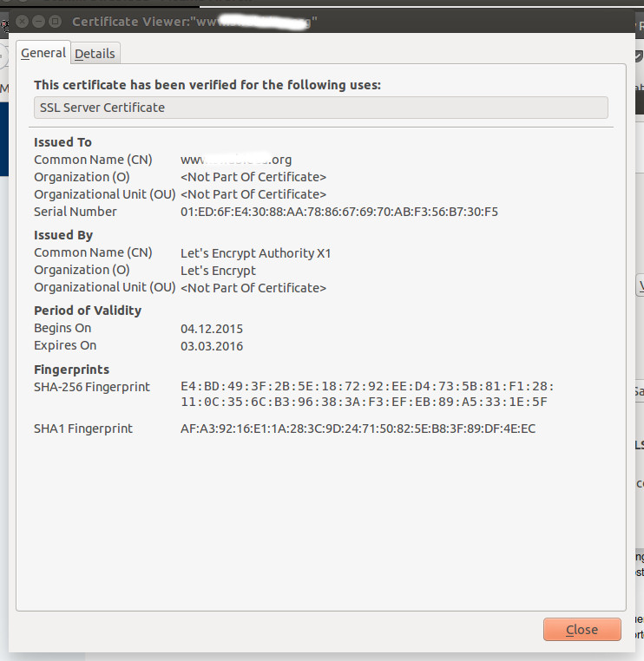This screenshot has width=644, height=661.
Task: Click the Issued By organization Let's Encrypt
Action: click(217, 270)
